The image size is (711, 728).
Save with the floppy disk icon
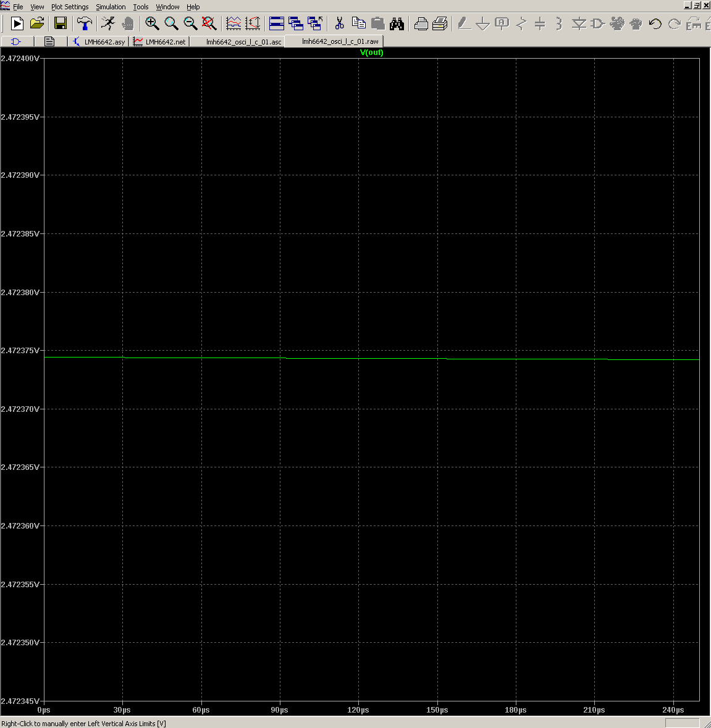point(61,23)
